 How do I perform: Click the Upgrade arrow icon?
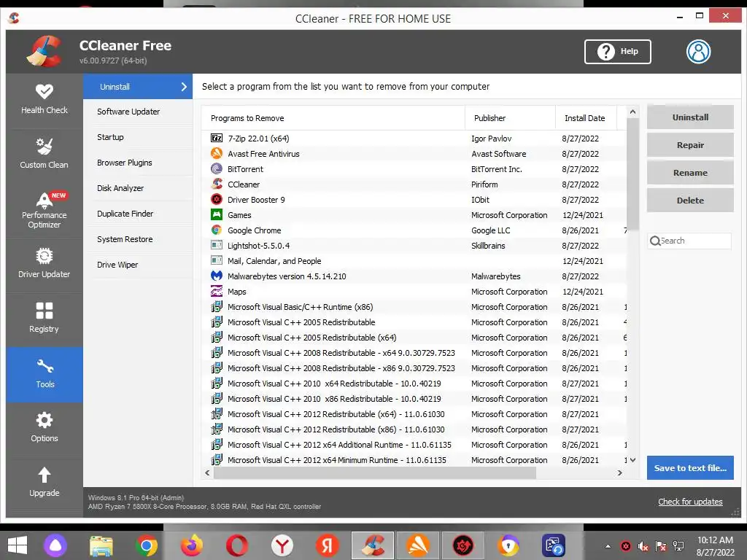(44, 475)
